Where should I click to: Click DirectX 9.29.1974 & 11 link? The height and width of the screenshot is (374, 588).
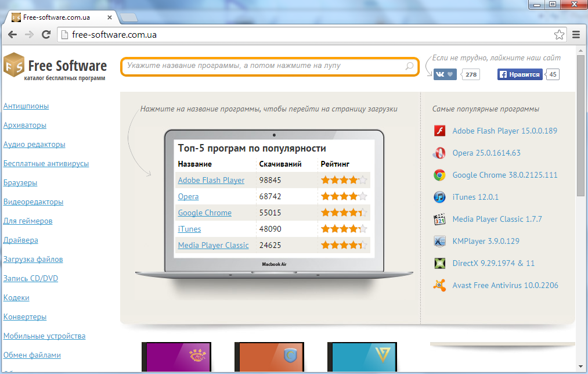coord(493,263)
